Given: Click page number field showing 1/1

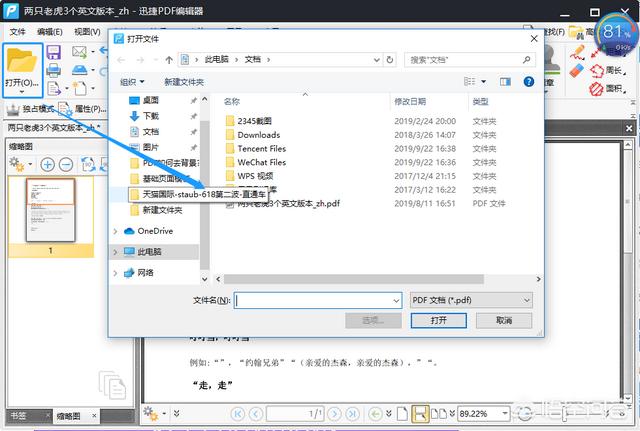Looking at the screenshot, I should click(x=296, y=414).
